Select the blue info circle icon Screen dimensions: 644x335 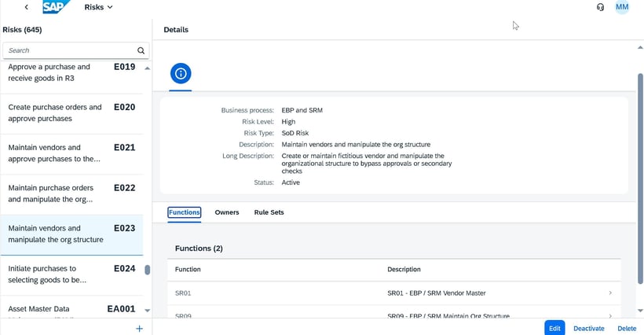[x=181, y=74]
